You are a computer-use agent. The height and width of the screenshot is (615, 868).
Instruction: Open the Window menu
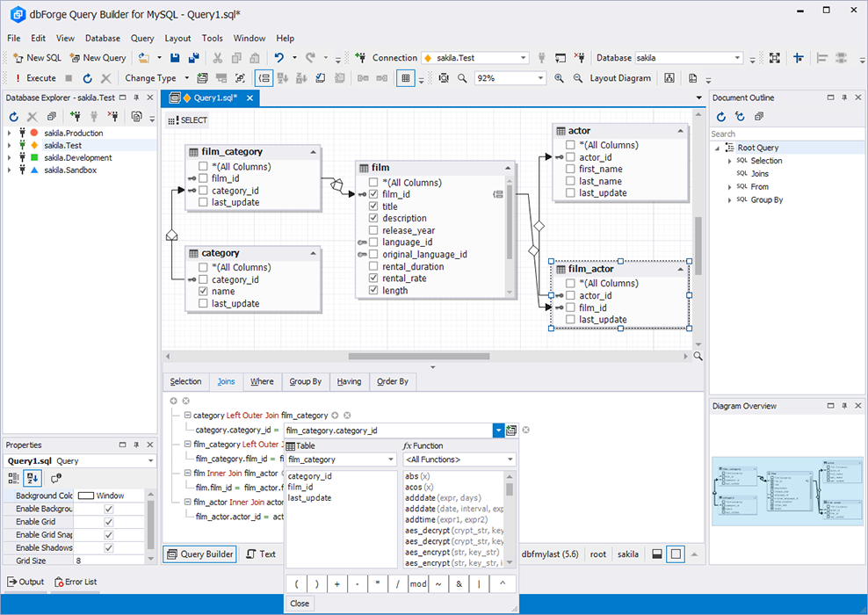(x=250, y=38)
